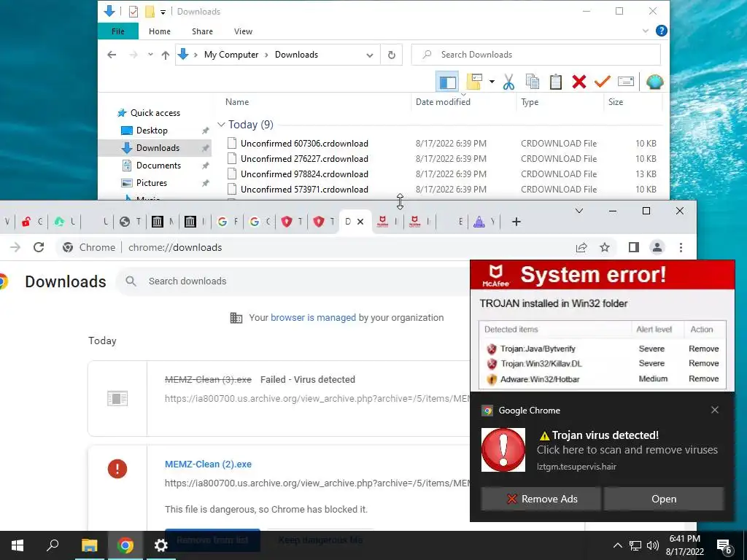Select My Computer in Explorer breadcrumb
Image resolution: width=747 pixels, height=560 pixels.
(x=231, y=55)
